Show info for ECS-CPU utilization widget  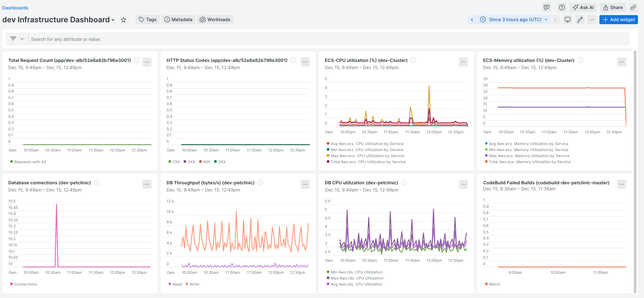pyautogui.click(x=414, y=60)
